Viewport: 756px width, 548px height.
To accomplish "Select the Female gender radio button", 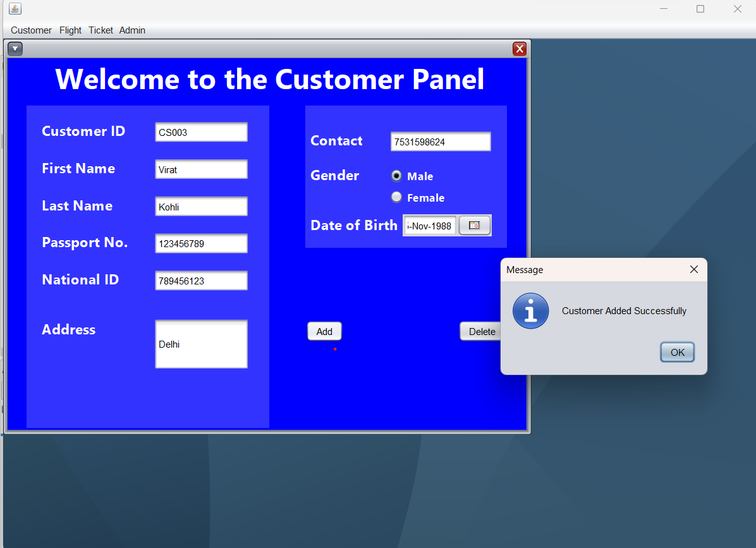I will 396,197.
